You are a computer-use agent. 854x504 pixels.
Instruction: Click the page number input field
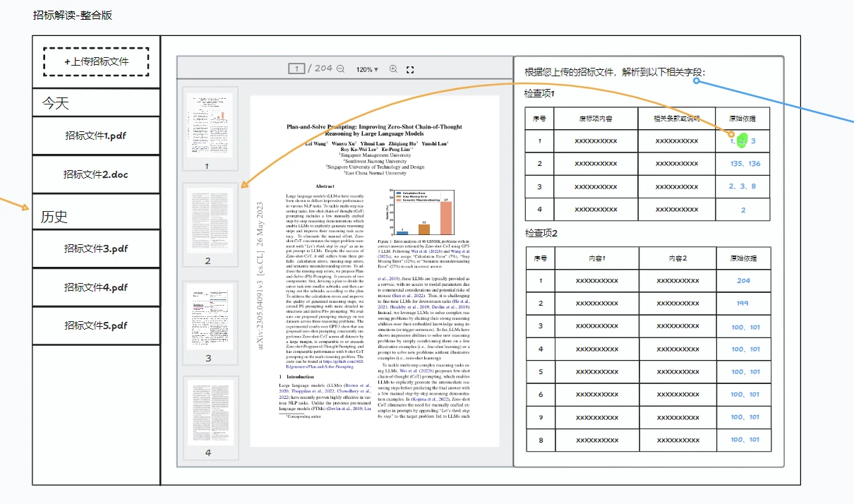coord(297,68)
